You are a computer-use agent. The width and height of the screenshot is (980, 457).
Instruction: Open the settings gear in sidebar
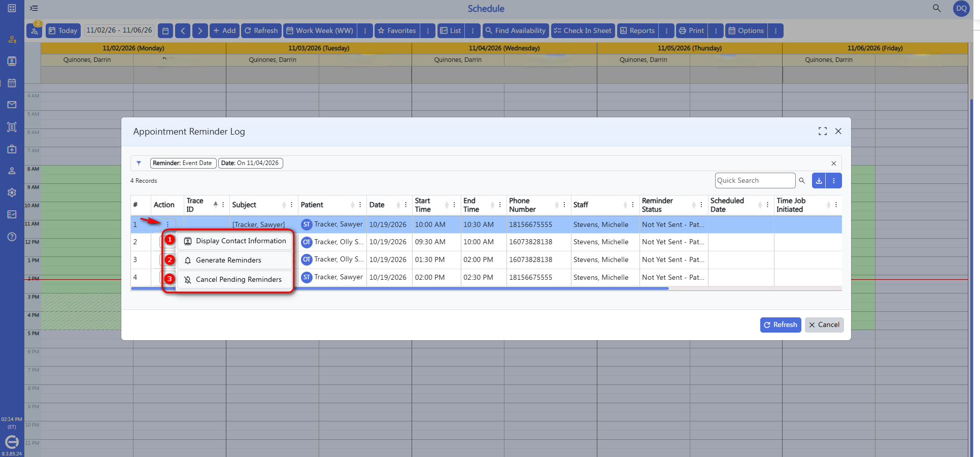[12, 192]
